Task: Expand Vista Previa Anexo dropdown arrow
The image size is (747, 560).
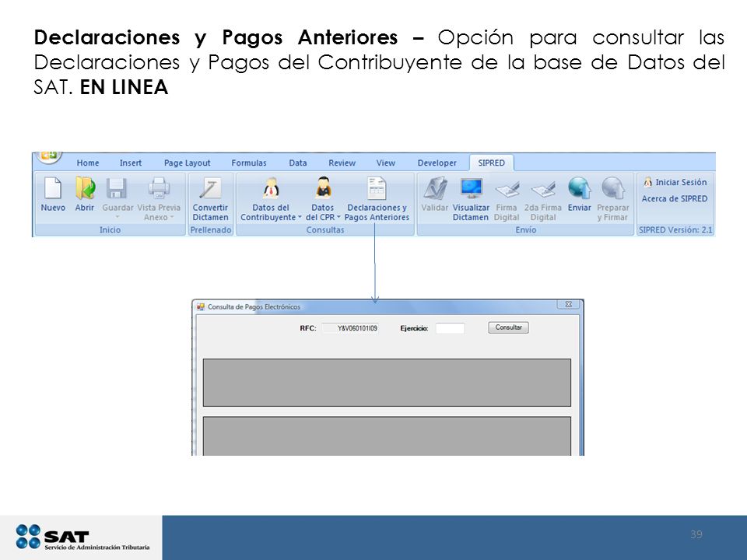Action: [172, 218]
